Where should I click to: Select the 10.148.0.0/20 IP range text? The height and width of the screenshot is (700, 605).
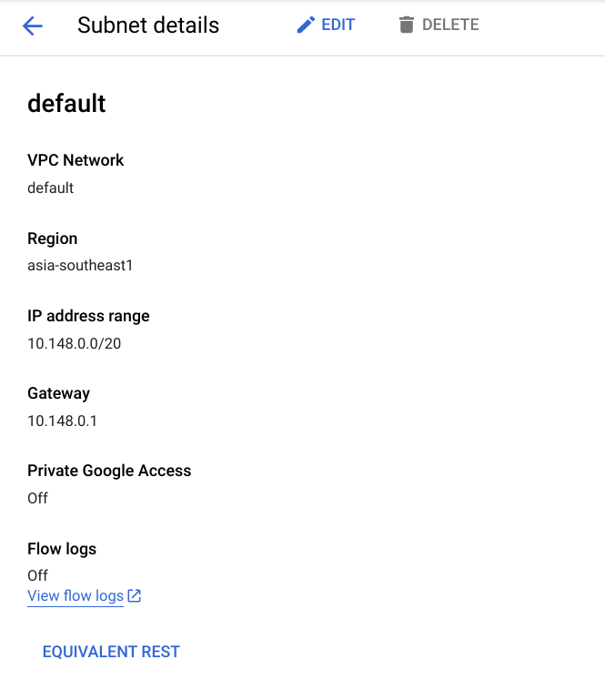pos(76,344)
